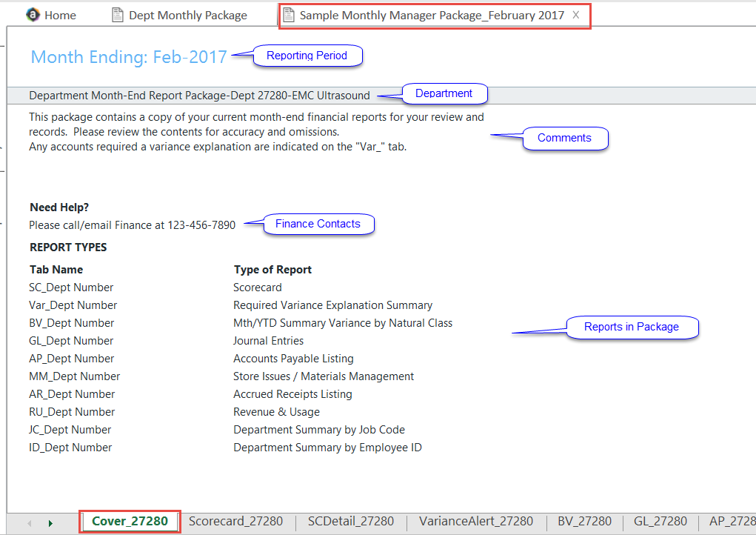Click the Department callout bubble
The width and height of the screenshot is (756, 535).
444,93
